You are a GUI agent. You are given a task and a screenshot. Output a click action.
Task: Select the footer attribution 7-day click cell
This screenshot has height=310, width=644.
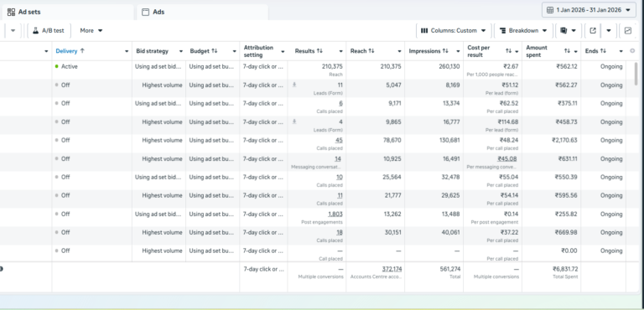point(263,269)
